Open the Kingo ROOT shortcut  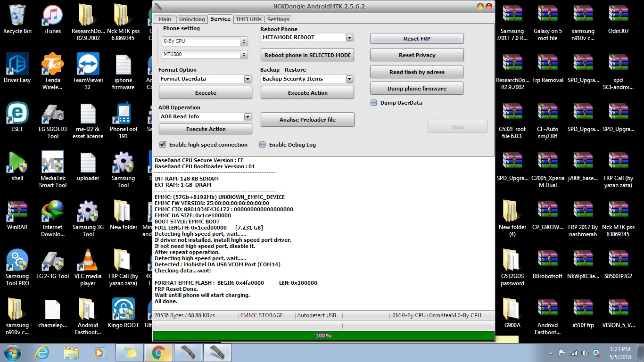tap(123, 314)
